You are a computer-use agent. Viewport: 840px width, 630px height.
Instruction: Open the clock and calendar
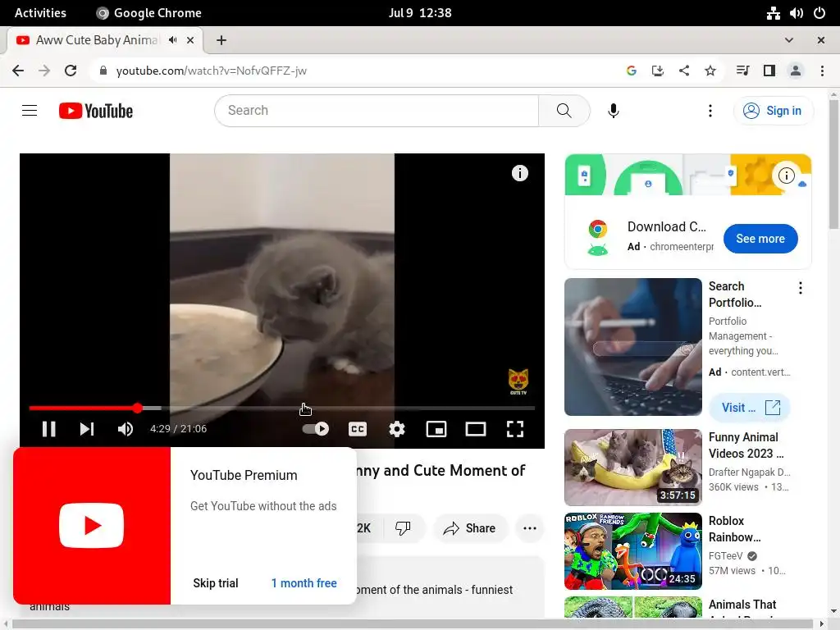coord(420,13)
